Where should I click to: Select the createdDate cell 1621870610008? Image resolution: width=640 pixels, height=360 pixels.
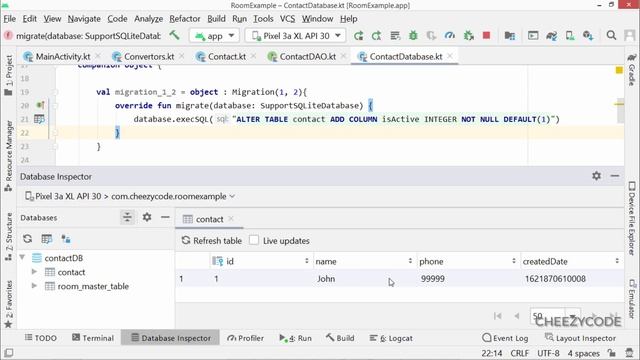pos(571,279)
